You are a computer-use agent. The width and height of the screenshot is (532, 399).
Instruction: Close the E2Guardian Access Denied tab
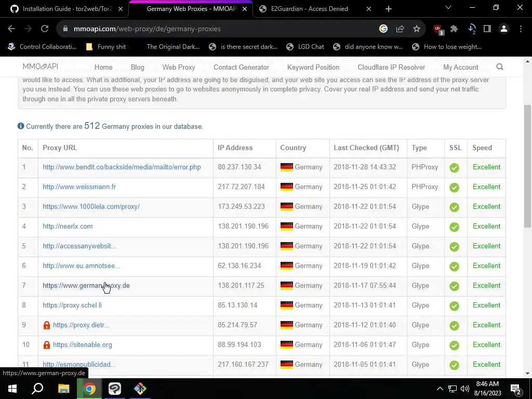click(369, 9)
